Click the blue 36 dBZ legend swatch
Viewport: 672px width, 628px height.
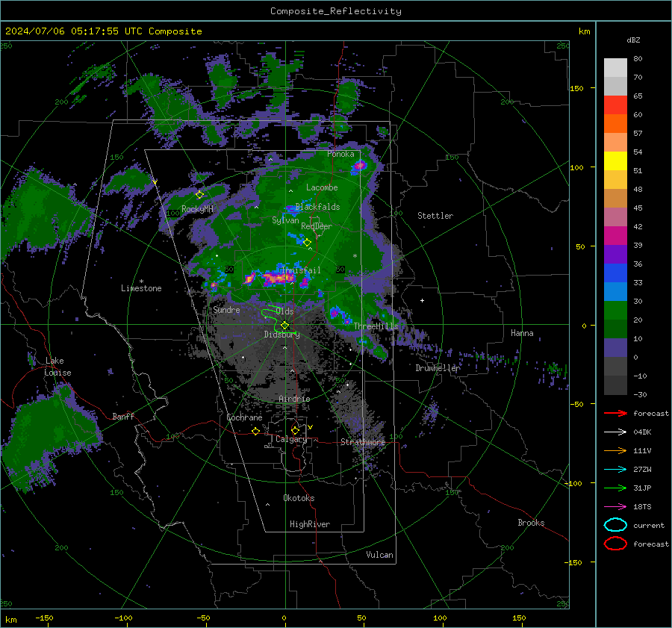[615, 273]
